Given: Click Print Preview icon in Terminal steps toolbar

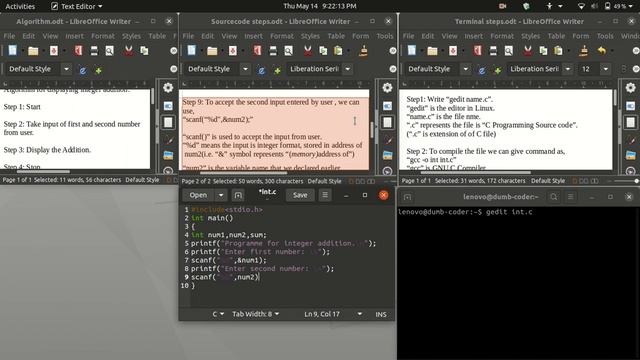Looking at the screenshot, I should click(509, 51).
